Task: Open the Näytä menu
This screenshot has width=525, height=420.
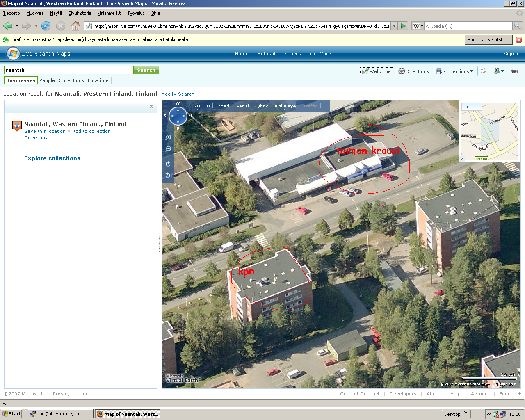Action: tap(56, 13)
